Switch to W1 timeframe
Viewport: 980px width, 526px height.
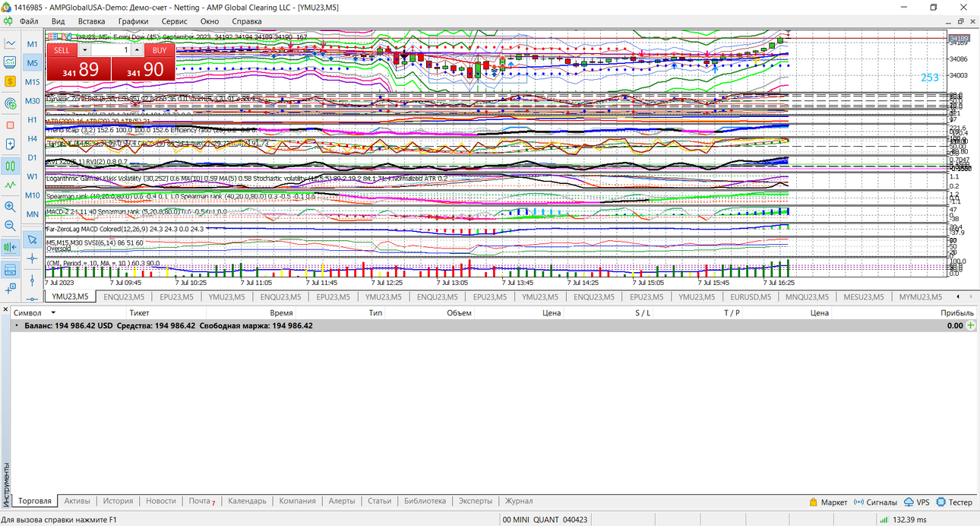(32, 176)
